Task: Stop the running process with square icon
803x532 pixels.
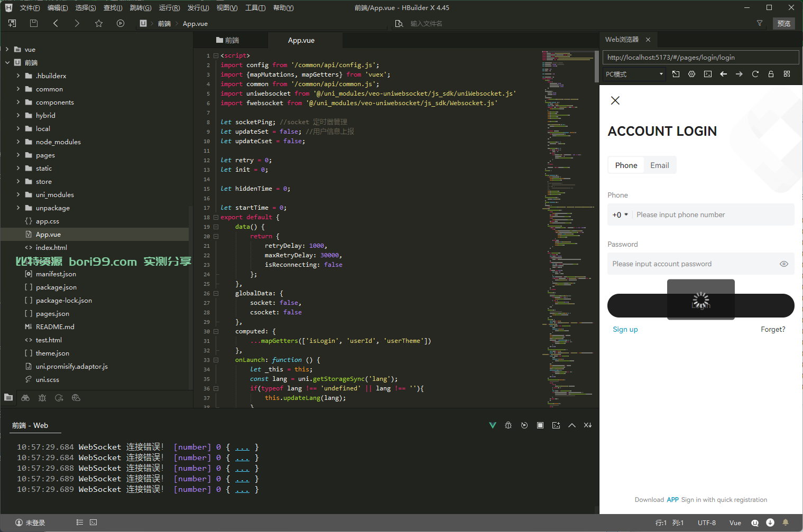Action: [x=540, y=425]
